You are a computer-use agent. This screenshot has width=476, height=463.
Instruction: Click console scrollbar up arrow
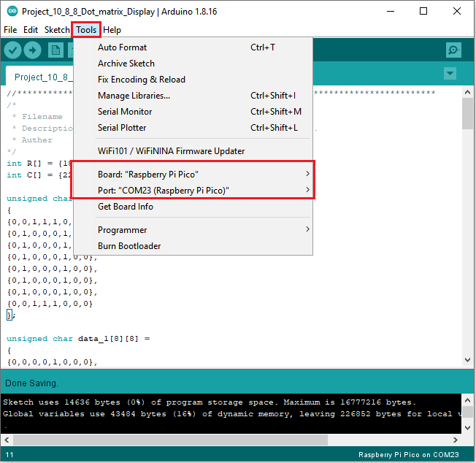pyautogui.click(x=467, y=400)
